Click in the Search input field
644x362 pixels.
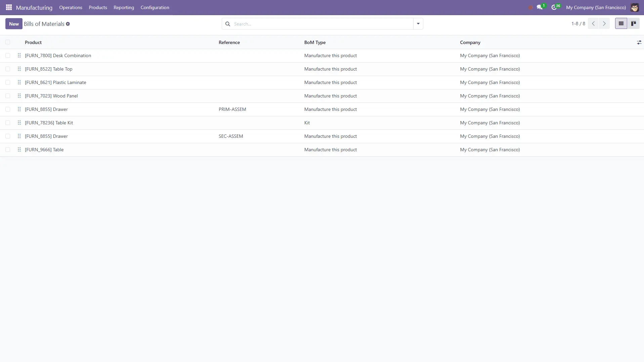pyautogui.click(x=323, y=24)
